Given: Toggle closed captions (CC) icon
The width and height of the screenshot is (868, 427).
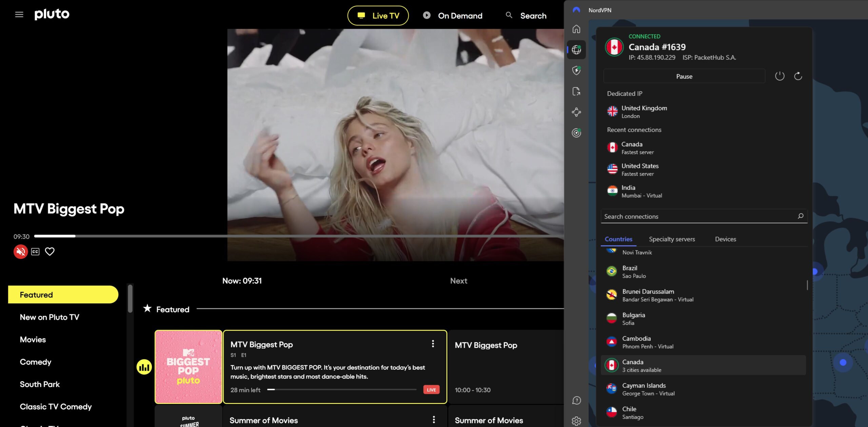Looking at the screenshot, I should point(35,251).
